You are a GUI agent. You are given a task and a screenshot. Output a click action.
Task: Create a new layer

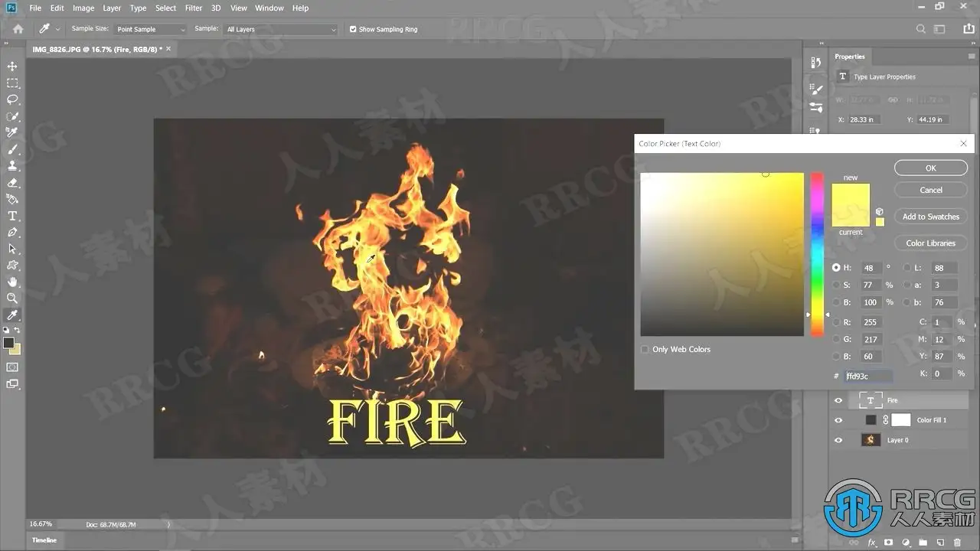(x=940, y=543)
